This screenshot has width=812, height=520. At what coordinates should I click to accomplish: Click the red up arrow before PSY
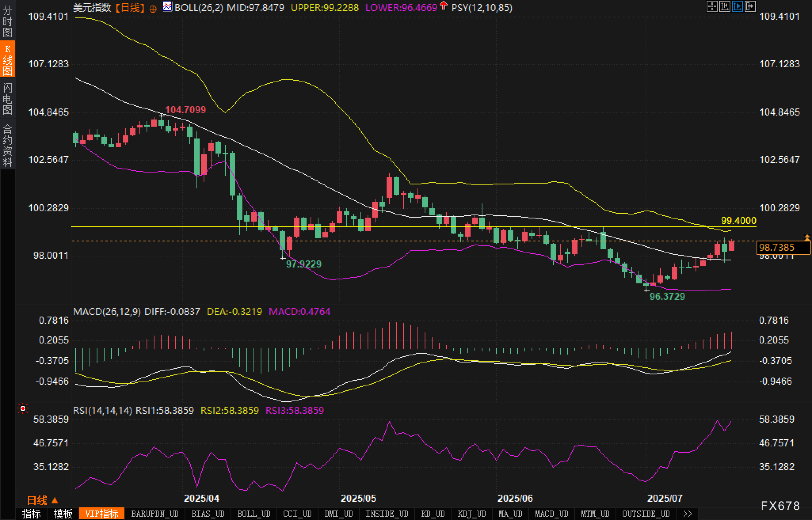click(x=444, y=6)
